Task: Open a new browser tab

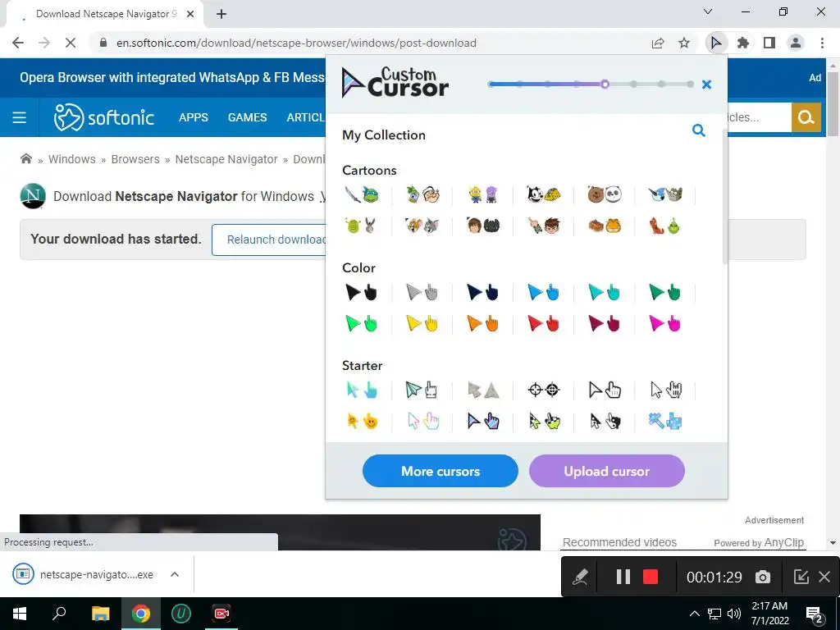Action: coord(221,14)
